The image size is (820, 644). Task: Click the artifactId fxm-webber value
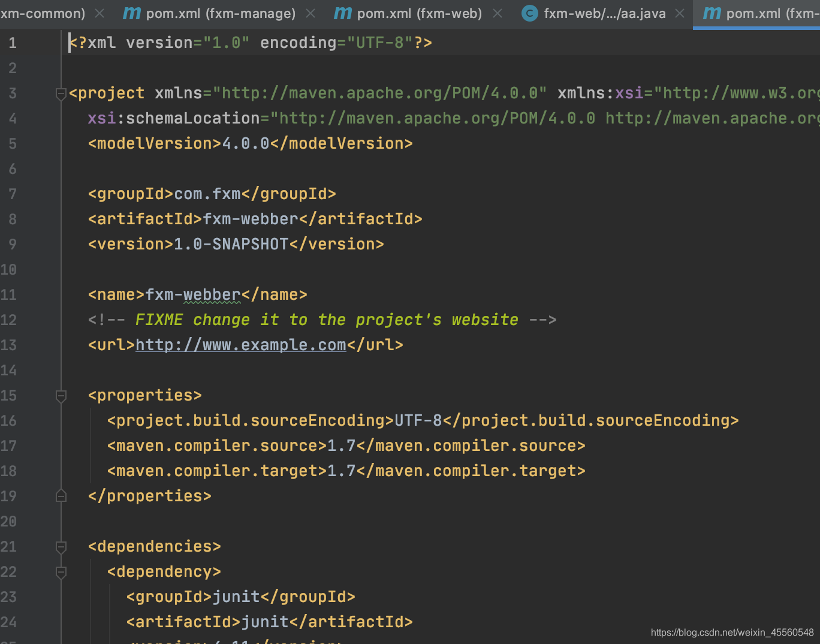pos(251,219)
